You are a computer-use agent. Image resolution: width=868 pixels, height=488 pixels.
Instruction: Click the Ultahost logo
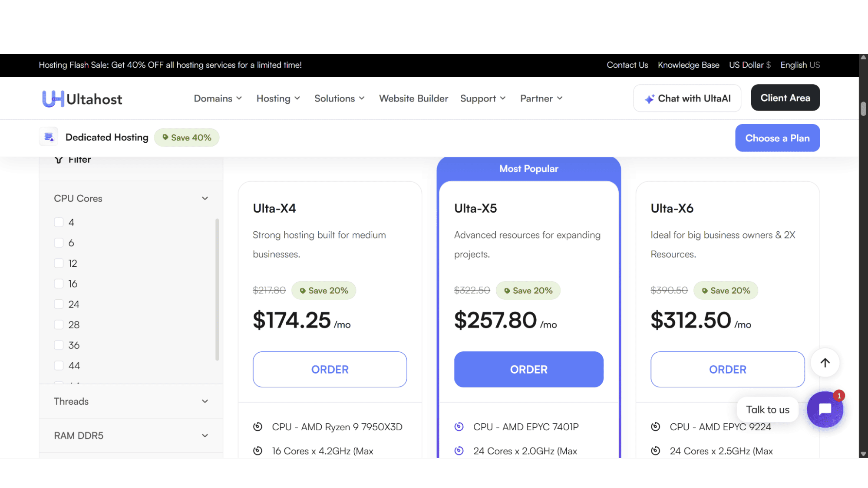point(82,99)
